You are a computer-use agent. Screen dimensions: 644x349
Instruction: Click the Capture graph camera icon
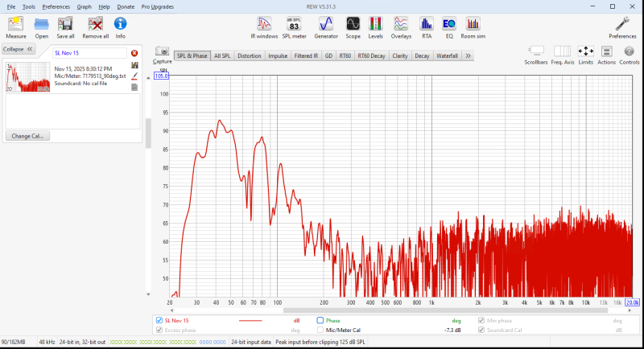click(x=162, y=53)
